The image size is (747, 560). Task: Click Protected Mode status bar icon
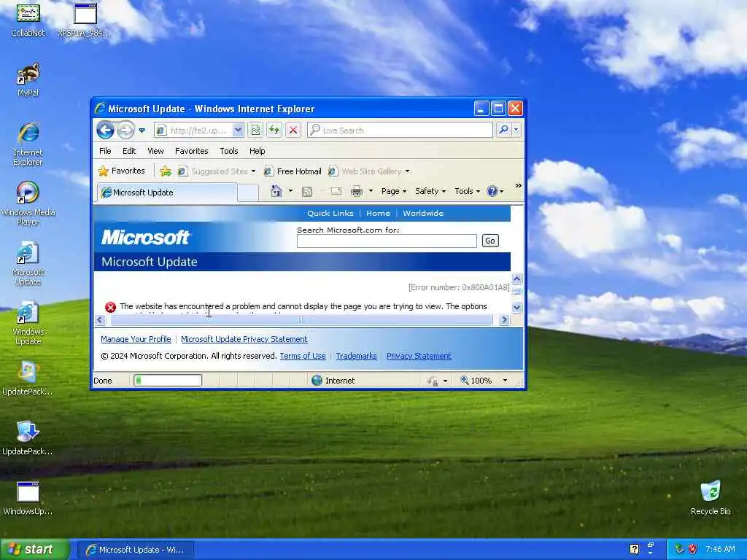click(x=433, y=381)
